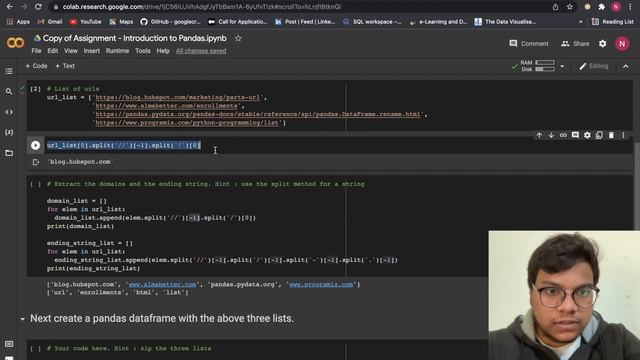Open cell editor settings gear

[587, 135]
